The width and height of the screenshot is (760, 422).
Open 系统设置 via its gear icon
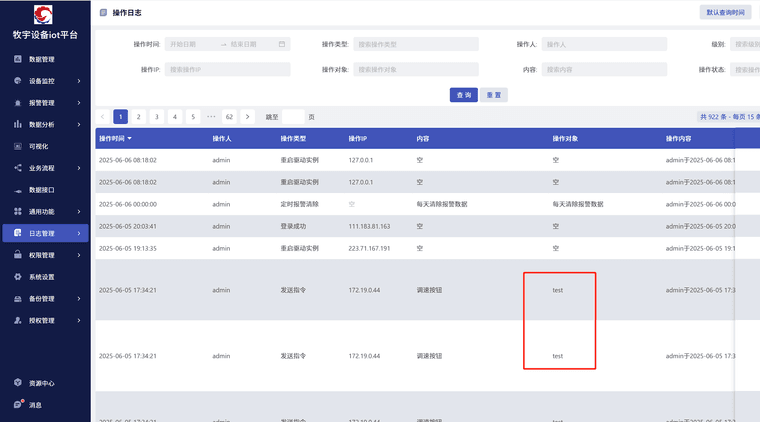coord(17,277)
